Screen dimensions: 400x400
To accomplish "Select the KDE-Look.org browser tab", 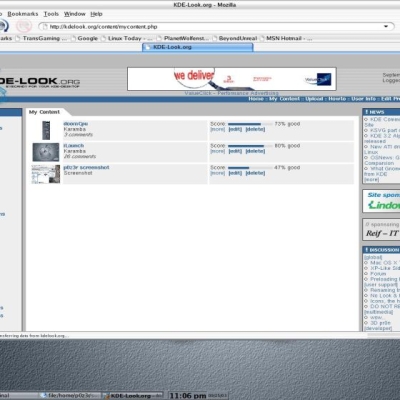I will pos(198,47).
